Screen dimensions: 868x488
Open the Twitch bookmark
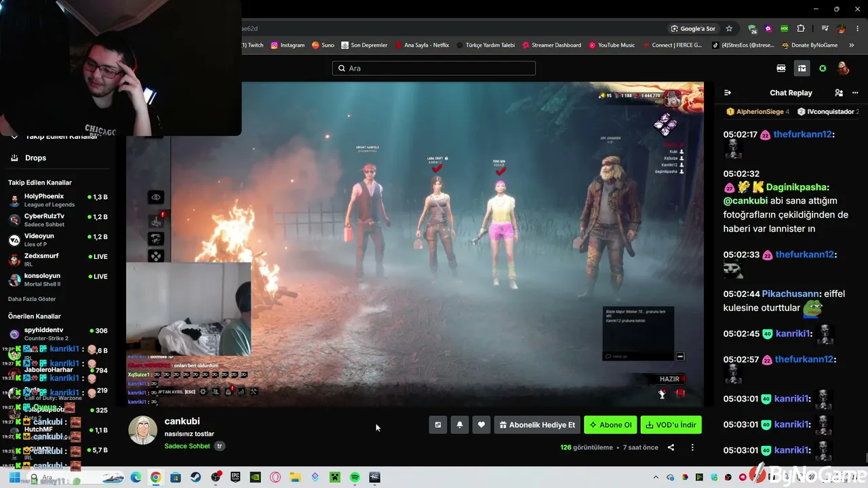[253, 45]
